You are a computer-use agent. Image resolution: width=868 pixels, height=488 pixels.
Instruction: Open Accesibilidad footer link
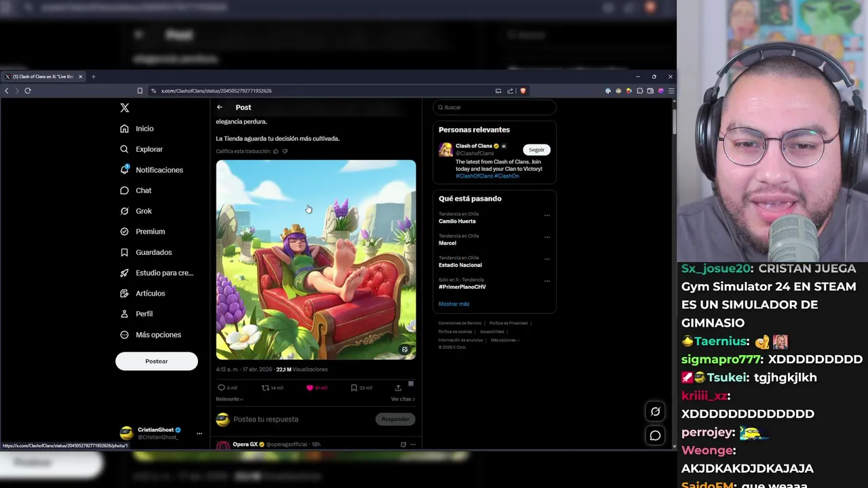coord(492,331)
